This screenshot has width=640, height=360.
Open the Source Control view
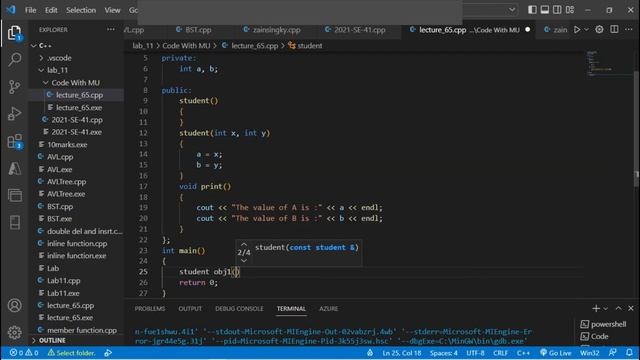pyautogui.click(x=14, y=87)
